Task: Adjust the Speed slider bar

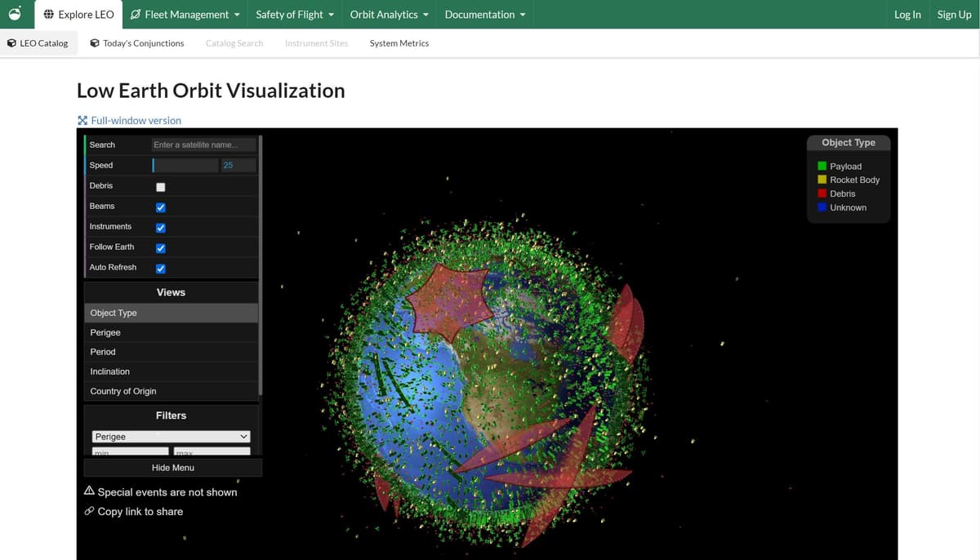Action: pos(185,165)
